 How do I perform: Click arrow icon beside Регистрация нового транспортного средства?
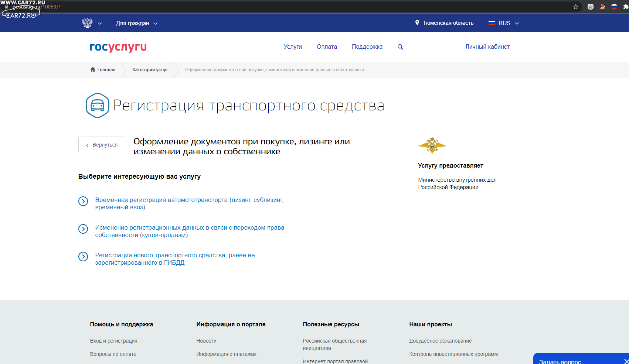coord(83,257)
